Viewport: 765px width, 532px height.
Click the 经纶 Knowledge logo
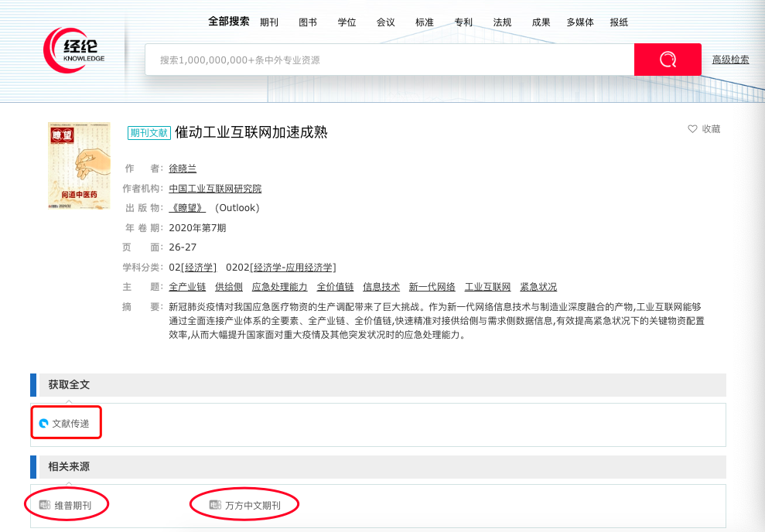pos(74,49)
